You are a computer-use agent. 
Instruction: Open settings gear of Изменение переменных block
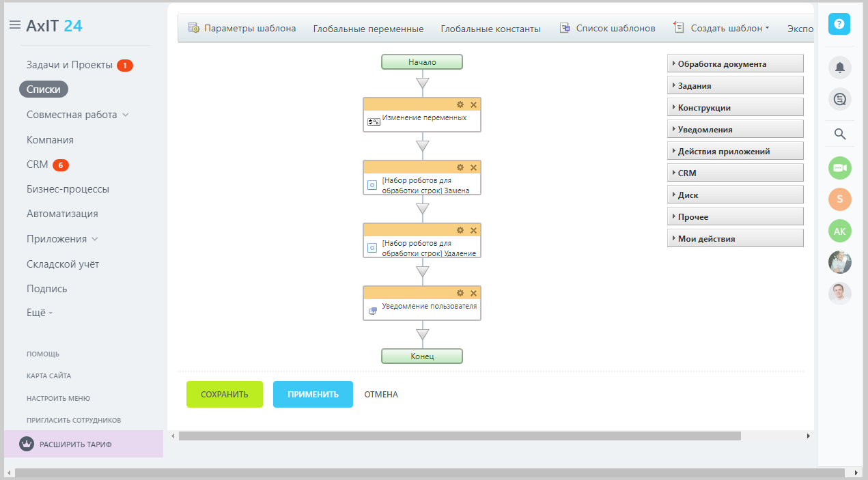[460, 104]
